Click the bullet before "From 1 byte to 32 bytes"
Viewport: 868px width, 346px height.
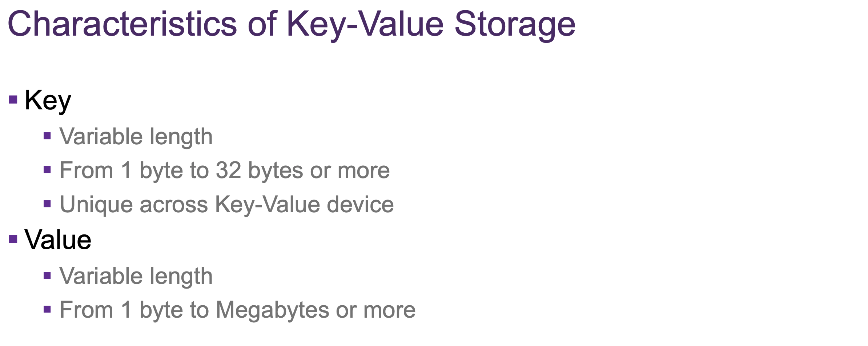[x=47, y=170]
